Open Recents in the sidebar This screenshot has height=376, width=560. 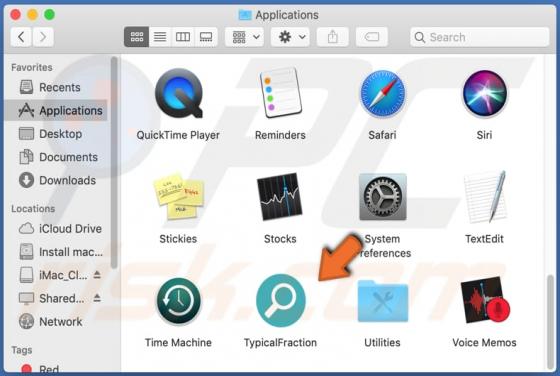click(x=56, y=87)
